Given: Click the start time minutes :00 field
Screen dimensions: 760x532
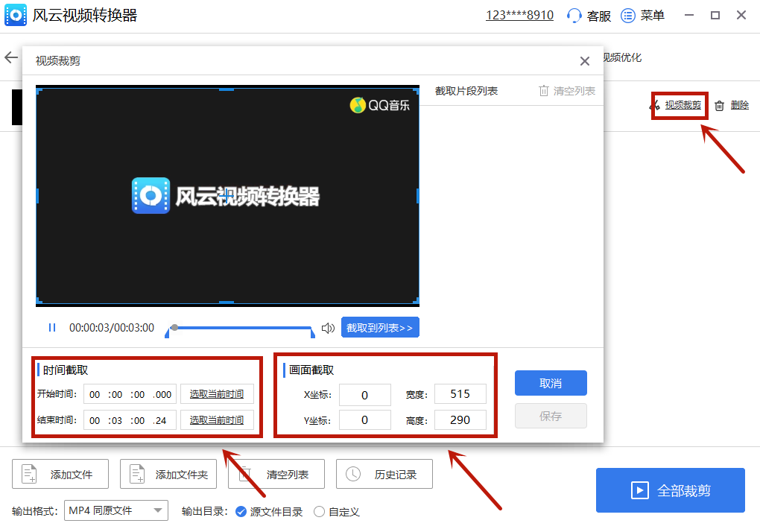Looking at the screenshot, I should click(115, 394).
